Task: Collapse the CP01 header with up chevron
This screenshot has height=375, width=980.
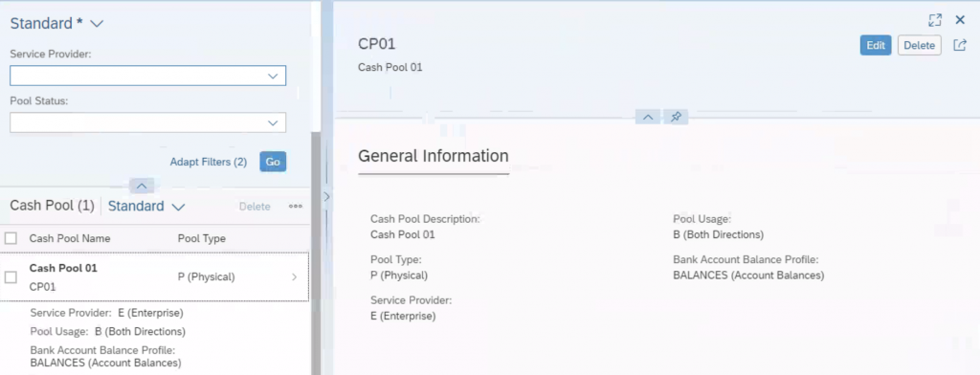Action: pyautogui.click(x=648, y=117)
